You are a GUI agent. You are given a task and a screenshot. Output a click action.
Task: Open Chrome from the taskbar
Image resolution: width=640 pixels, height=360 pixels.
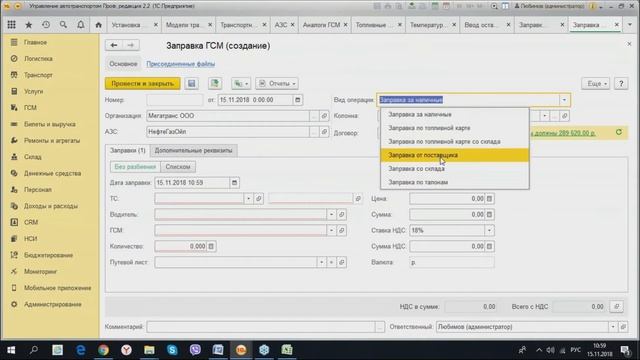point(103,350)
